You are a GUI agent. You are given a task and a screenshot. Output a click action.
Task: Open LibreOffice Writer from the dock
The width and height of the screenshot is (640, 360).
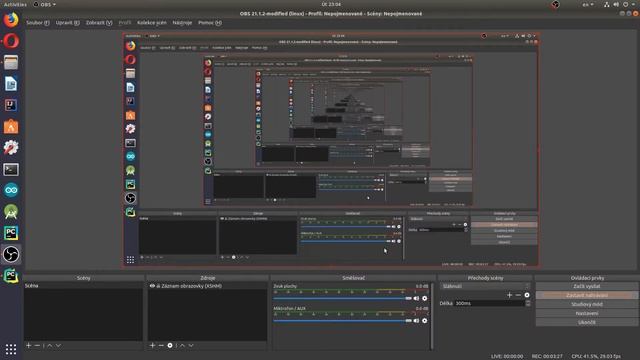11,84
